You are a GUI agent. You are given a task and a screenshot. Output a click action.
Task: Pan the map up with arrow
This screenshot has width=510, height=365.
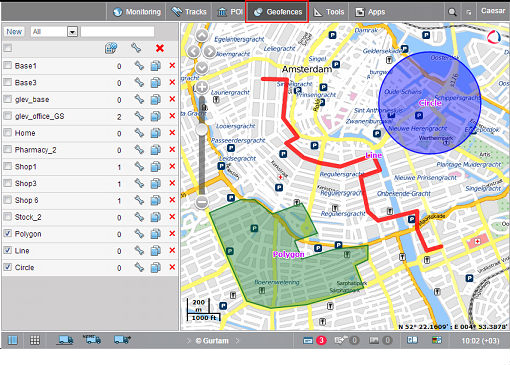pyautogui.click(x=202, y=35)
